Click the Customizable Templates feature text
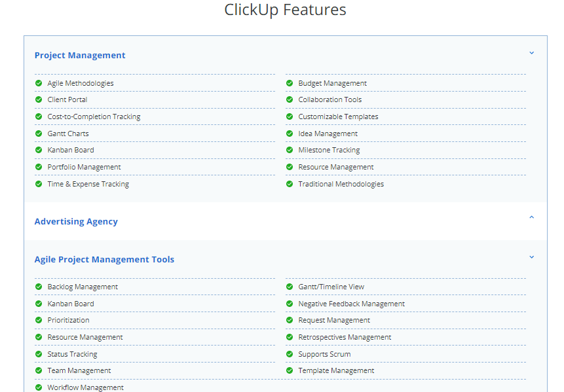Viewport: 564px width, 392px height. tap(338, 116)
